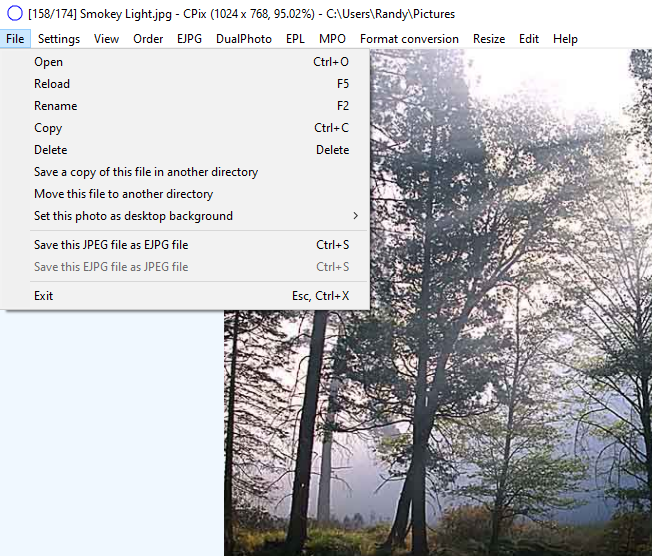
Task: Expand Set this photo as desktop background
Action: tap(185, 216)
